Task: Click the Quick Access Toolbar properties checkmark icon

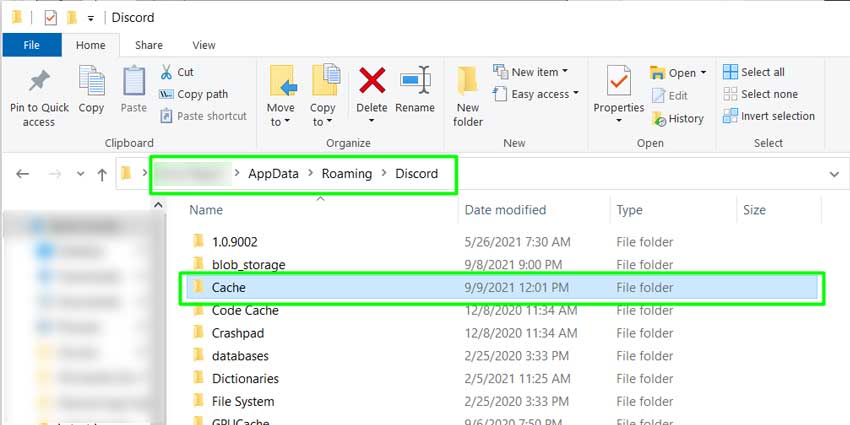Action: 50,18
